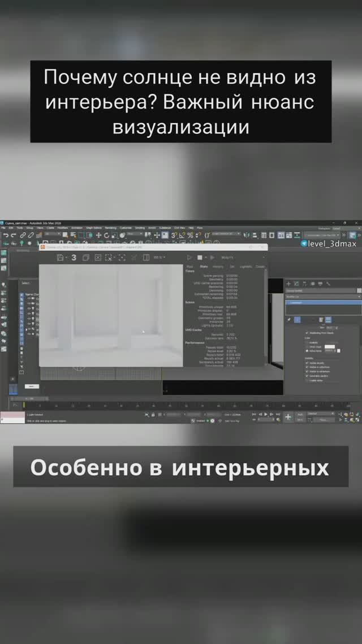
Task: Stop the render in frame buffer
Action: [201, 258]
